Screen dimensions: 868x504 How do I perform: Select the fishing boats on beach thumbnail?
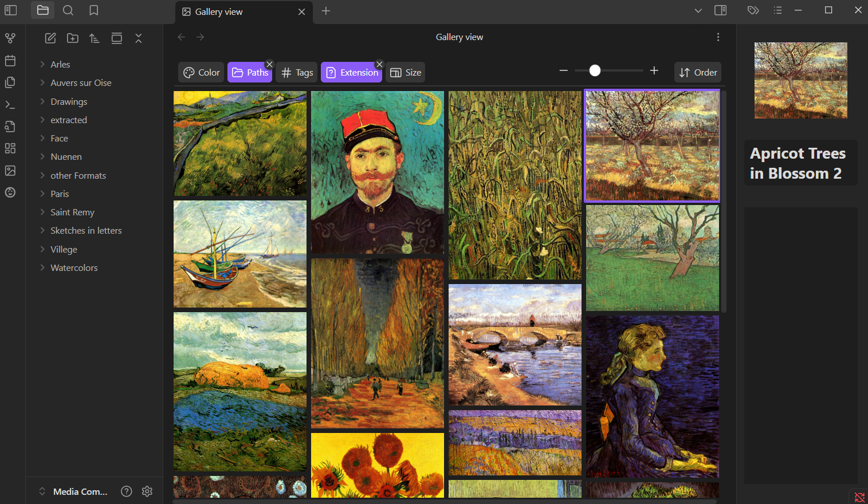(x=240, y=254)
